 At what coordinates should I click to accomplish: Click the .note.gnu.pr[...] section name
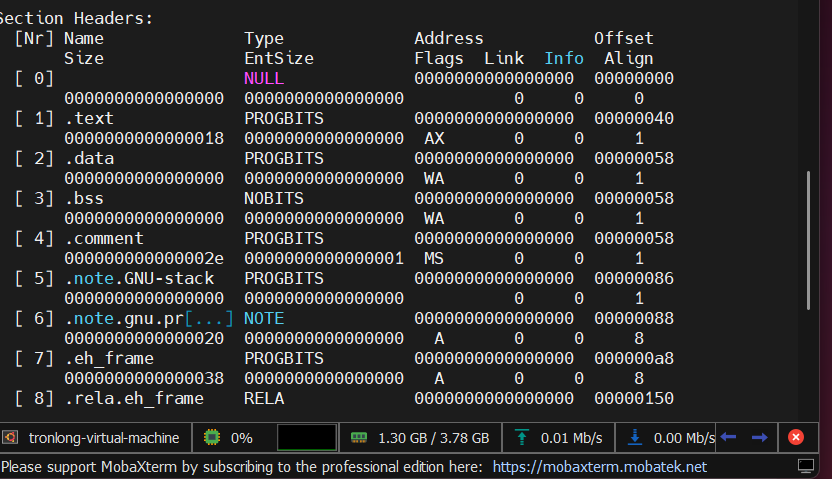coord(149,319)
